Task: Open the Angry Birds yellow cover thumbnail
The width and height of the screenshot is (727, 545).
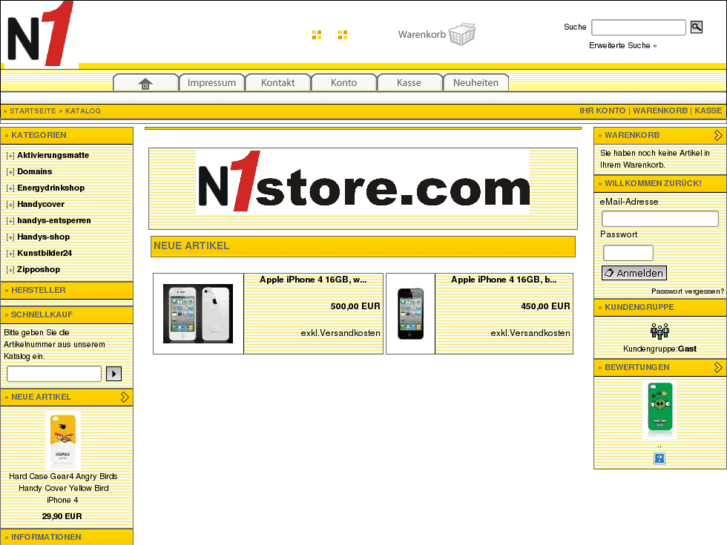Action: pos(63,440)
